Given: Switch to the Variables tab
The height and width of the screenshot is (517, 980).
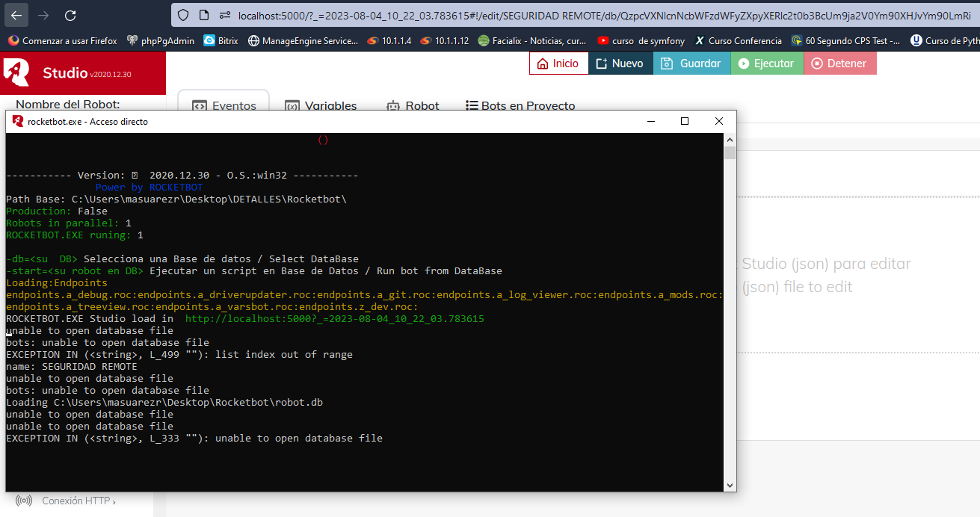Looking at the screenshot, I should tap(321, 105).
